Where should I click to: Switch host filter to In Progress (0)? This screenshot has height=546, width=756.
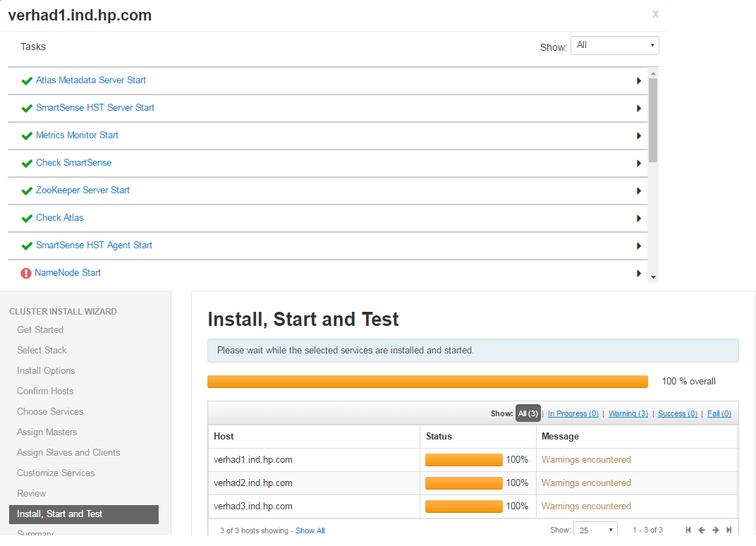click(x=573, y=413)
